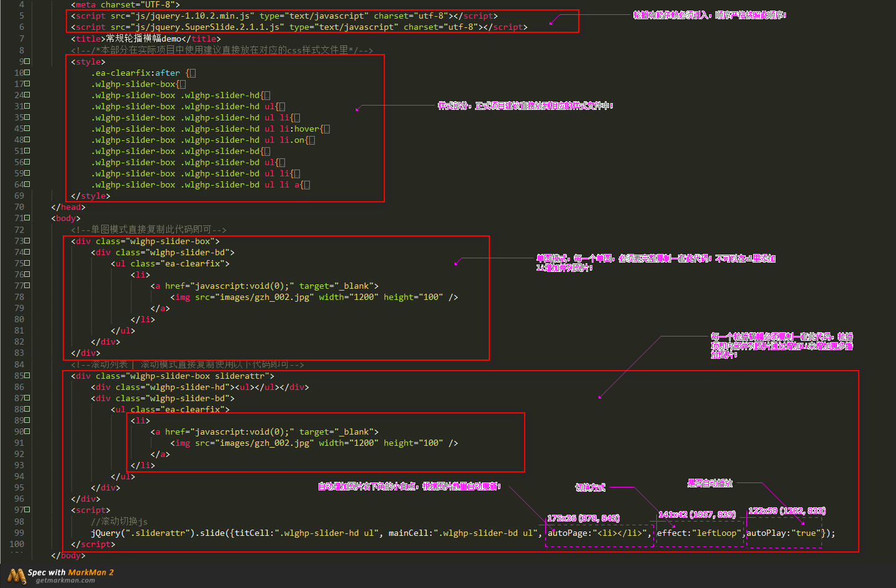Collapse the fold marker at line 87
The width and height of the screenshot is (896, 588).
point(27,398)
